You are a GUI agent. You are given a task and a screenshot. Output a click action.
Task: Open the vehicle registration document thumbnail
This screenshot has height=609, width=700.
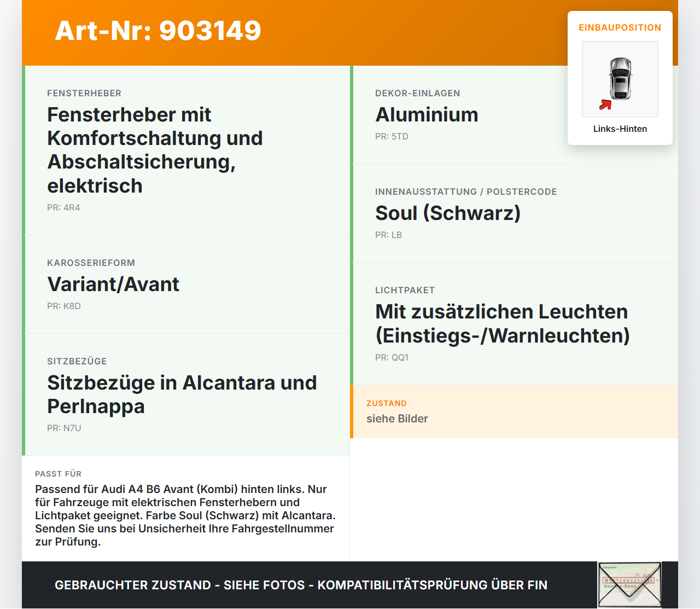click(629, 585)
